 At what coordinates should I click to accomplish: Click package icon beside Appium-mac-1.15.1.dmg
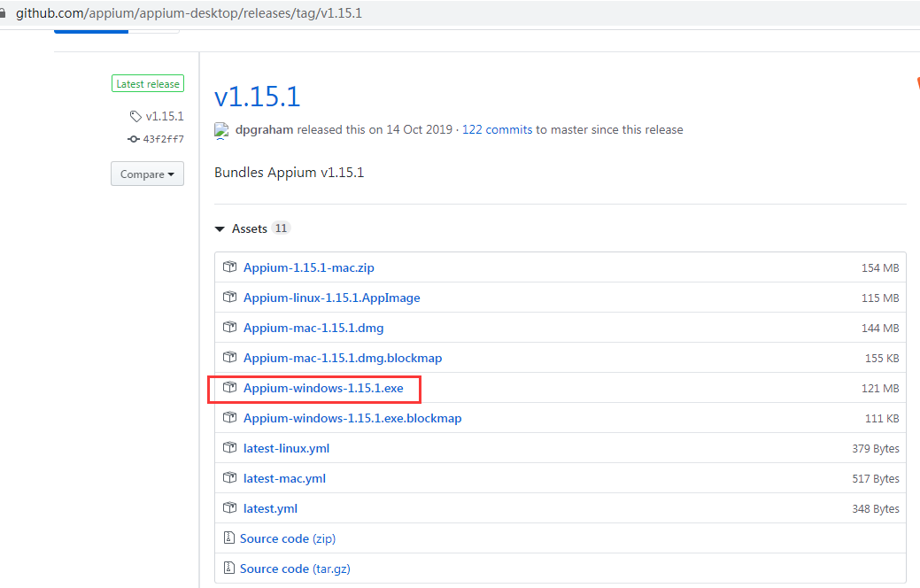229,327
